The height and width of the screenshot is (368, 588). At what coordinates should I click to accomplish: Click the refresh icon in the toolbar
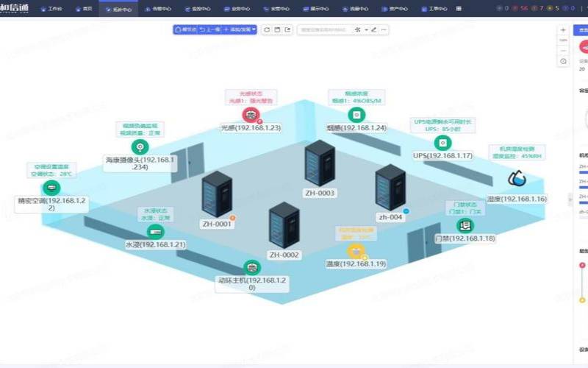pos(267,29)
